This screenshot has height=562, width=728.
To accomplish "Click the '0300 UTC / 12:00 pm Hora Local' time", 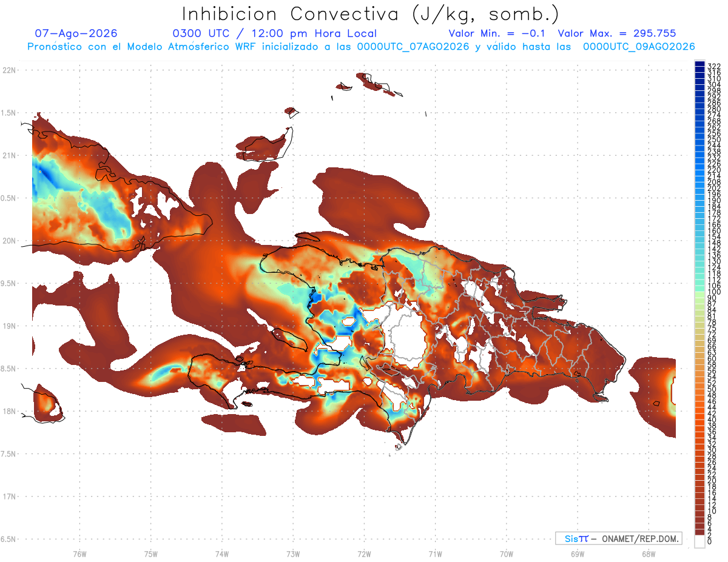I will click(275, 34).
